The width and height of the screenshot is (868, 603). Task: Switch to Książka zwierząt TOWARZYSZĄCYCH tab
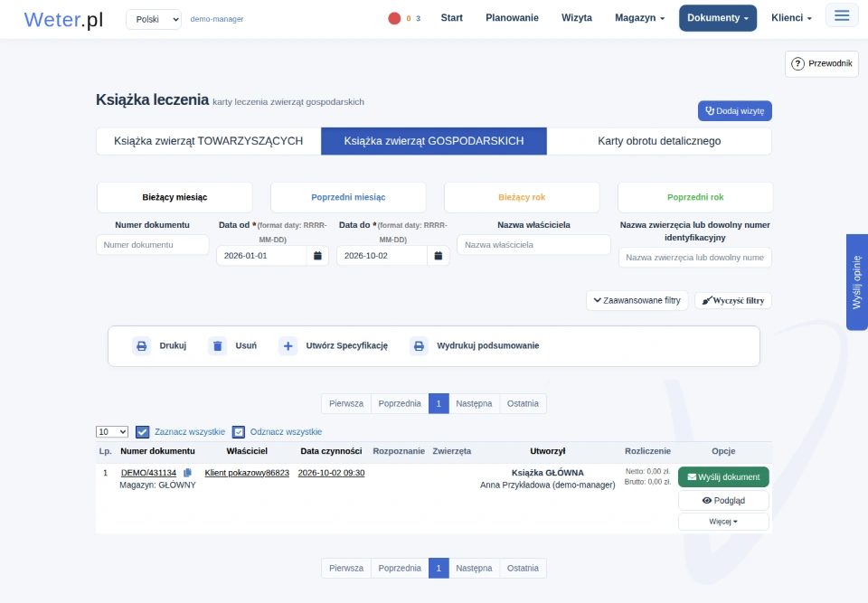tap(208, 141)
